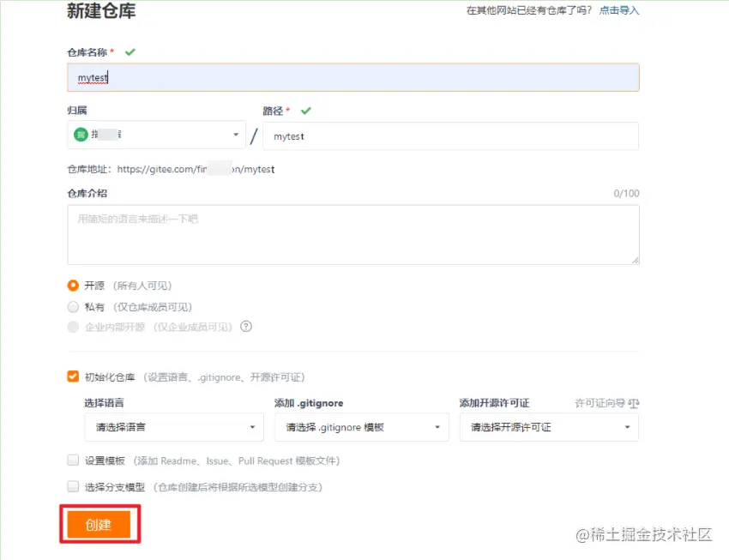Viewport: 729px width, 560px height.
Task: Open the 点击导入 import link
Action: [619, 10]
